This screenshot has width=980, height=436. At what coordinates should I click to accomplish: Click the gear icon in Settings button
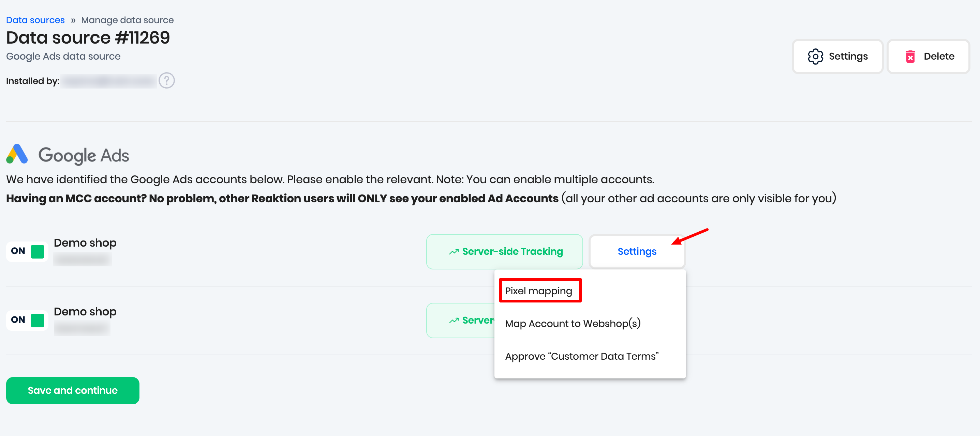pyautogui.click(x=815, y=56)
